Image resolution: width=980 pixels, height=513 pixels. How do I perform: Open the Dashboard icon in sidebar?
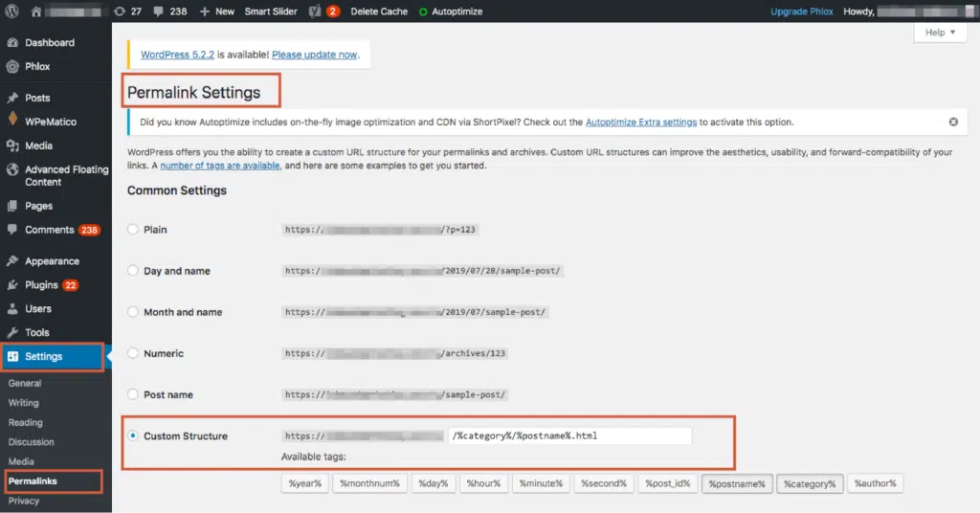point(12,43)
